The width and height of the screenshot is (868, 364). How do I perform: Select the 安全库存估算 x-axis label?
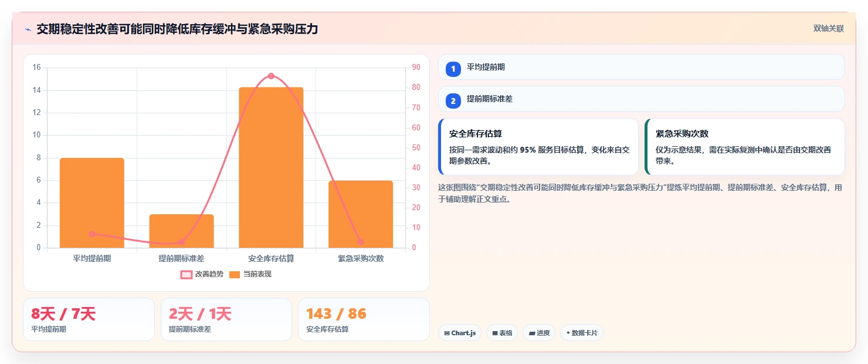click(x=271, y=258)
